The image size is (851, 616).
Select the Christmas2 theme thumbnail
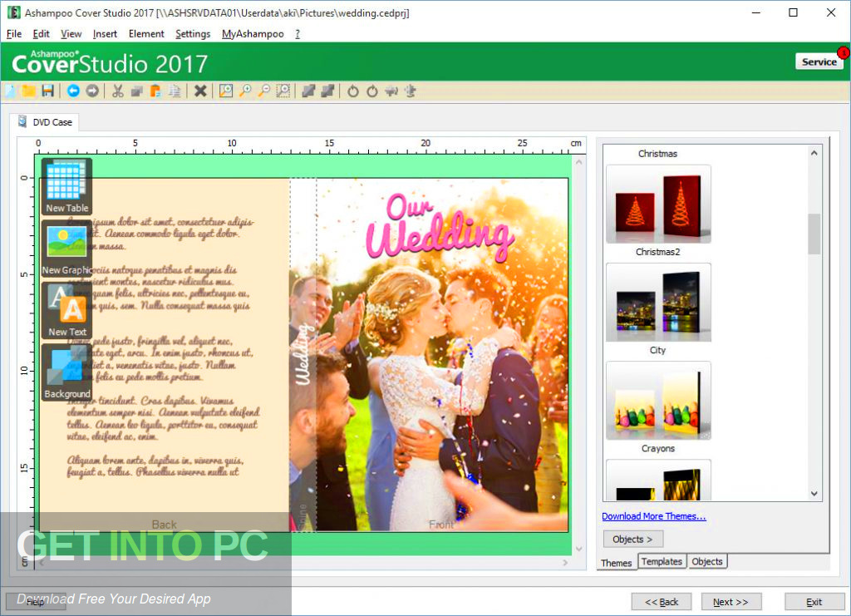coord(658,204)
